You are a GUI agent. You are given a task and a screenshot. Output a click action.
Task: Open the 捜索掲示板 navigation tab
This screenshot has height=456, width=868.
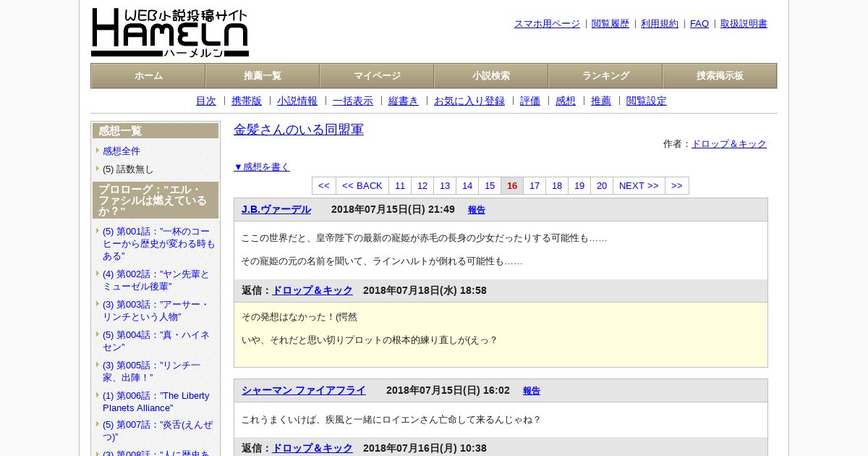point(720,75)
